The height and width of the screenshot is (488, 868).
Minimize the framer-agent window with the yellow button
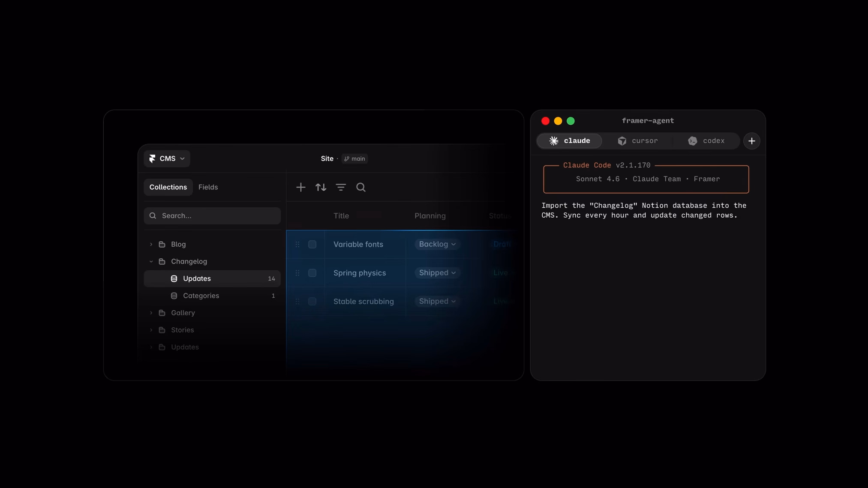click(558, 121)
